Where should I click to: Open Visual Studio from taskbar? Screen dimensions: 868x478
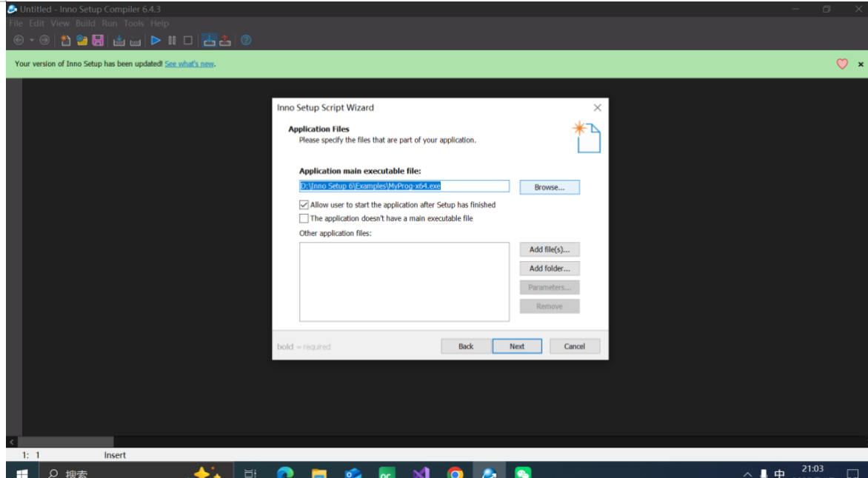(x=421, y=473)
